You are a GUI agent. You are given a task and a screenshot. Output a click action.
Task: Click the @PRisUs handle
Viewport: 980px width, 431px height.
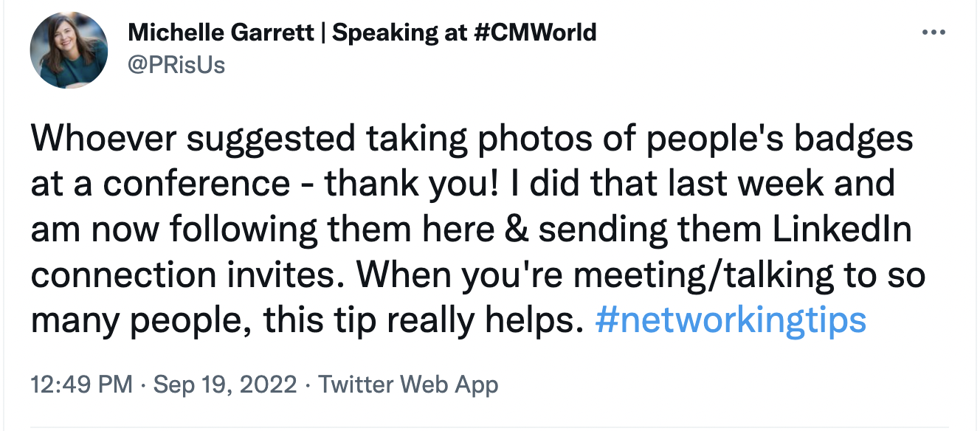pos(176,65)
